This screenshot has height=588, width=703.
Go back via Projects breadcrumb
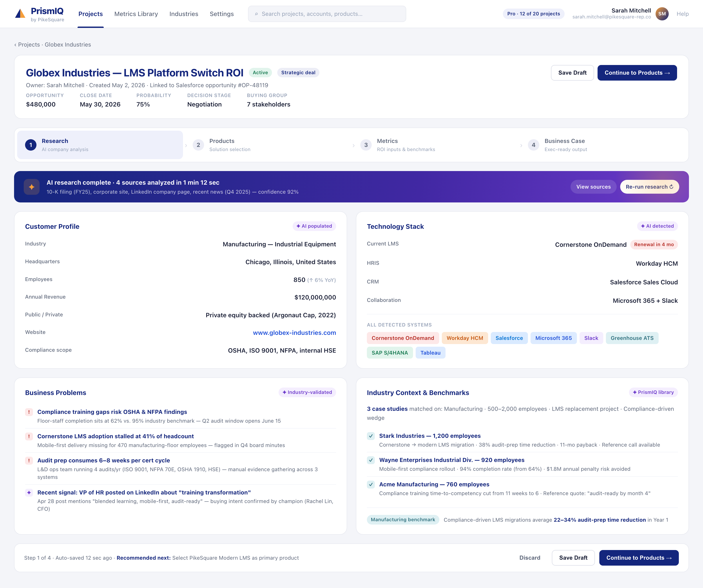pyautogui.click(x=29, y=45)
